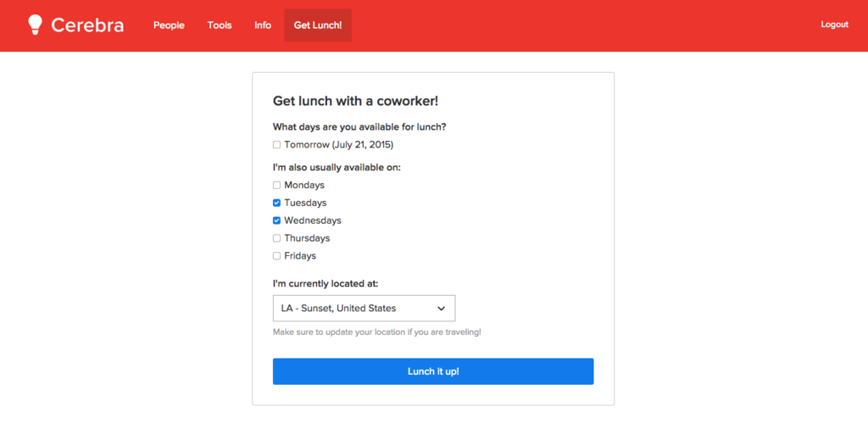This screenshot has width=868, height=446.
Task: Click the Logout link
Action: (835, 25)
